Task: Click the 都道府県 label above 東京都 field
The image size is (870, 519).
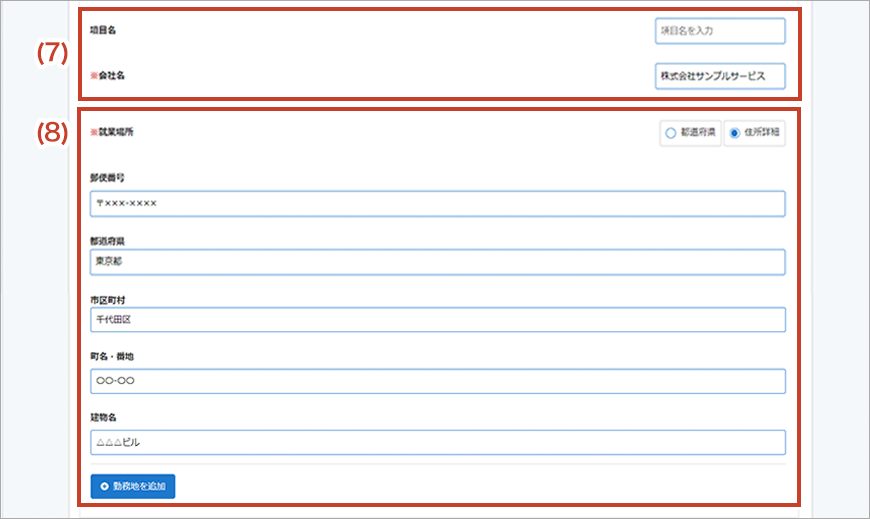Action: (x=107, y=241)
